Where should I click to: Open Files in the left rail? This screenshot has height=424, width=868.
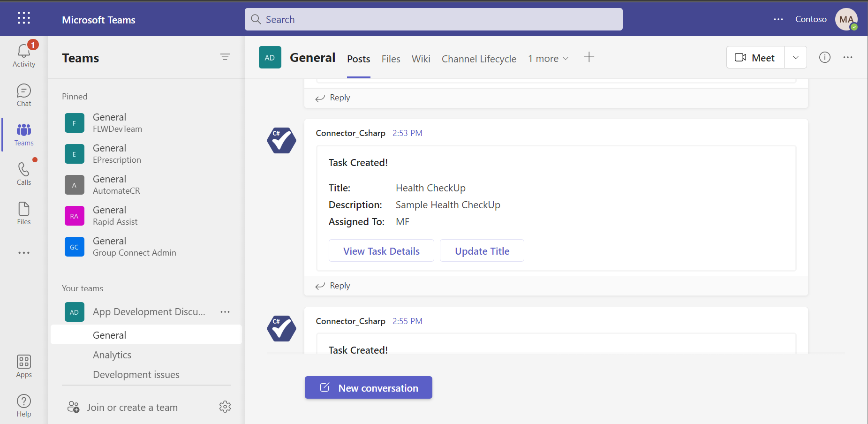pos(24,213)
